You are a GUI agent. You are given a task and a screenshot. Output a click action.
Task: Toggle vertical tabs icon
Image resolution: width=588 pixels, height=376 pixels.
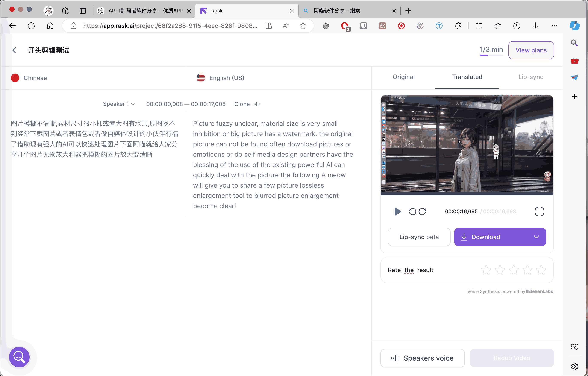tap(83, 11)
